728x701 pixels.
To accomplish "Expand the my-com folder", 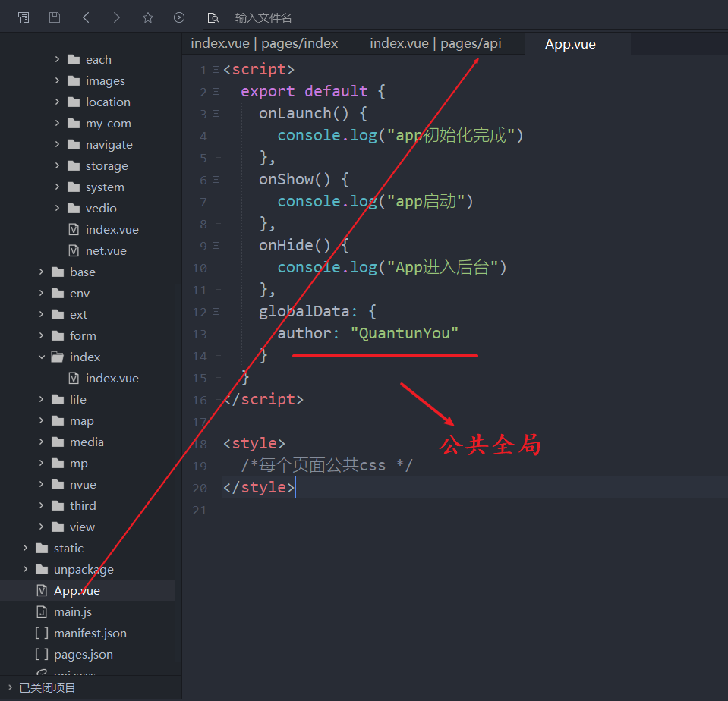I will [57, 123].
